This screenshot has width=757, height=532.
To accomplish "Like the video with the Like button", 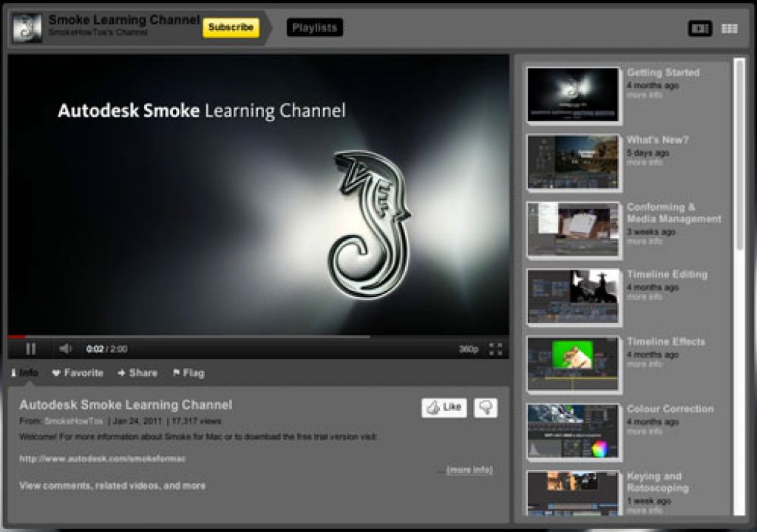I will coord(444,408).
